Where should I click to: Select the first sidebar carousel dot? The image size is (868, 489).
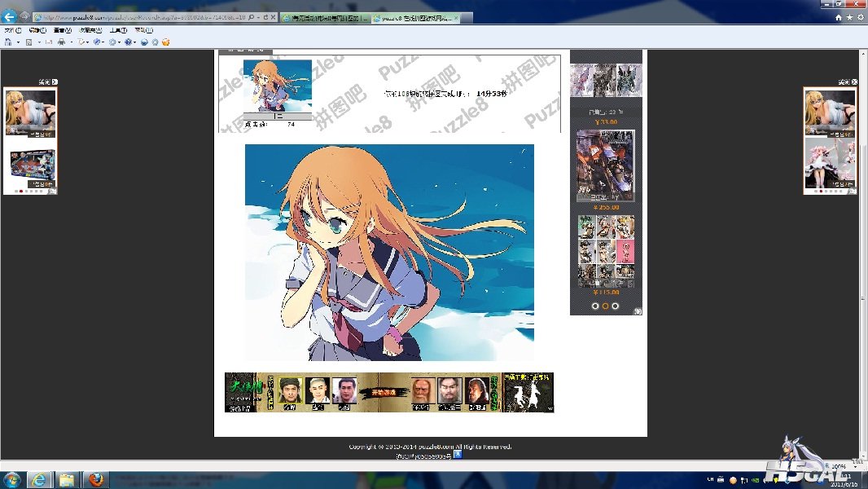tap(595, 306)
